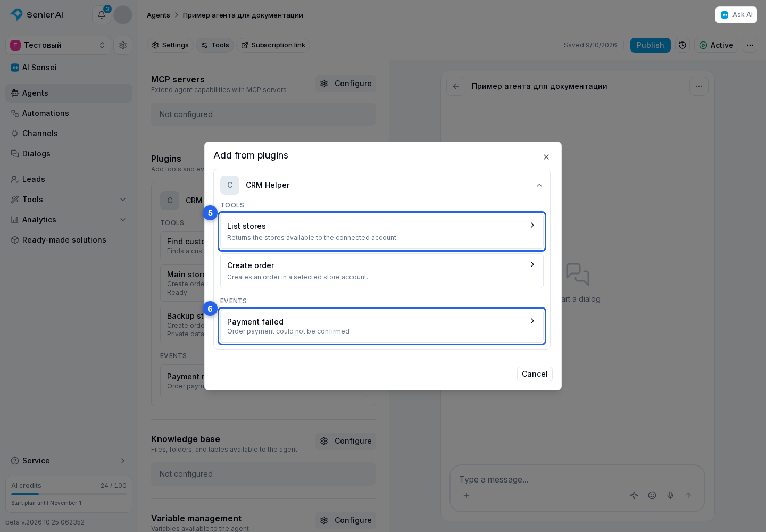Open Dialogs in sidebar
The width and height of the screenshot is (766, 532).
[x=69, y=154]
